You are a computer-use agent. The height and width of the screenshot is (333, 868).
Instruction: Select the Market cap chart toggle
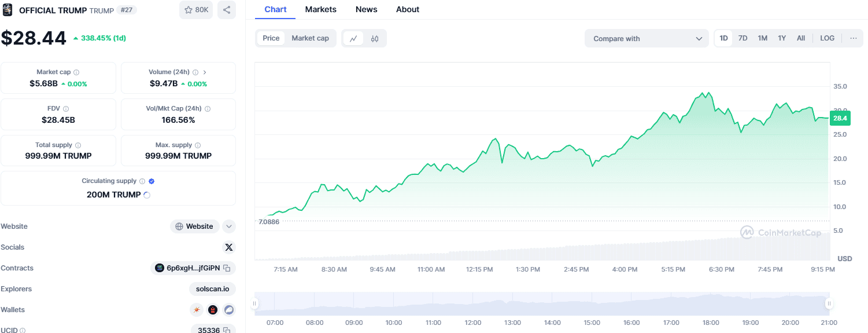(310, 38)
